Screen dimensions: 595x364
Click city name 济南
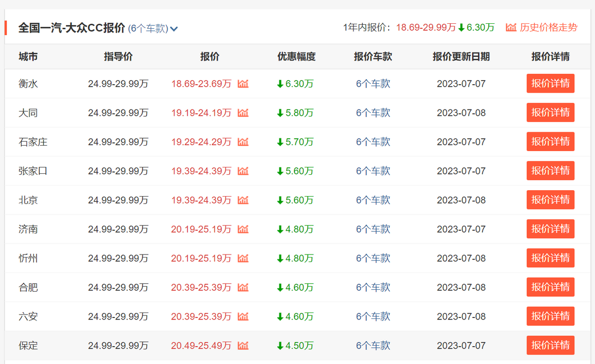[x=28, y=229]
